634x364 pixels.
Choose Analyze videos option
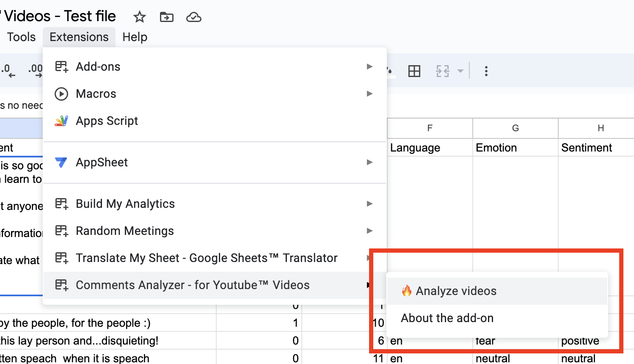[456, 291]
